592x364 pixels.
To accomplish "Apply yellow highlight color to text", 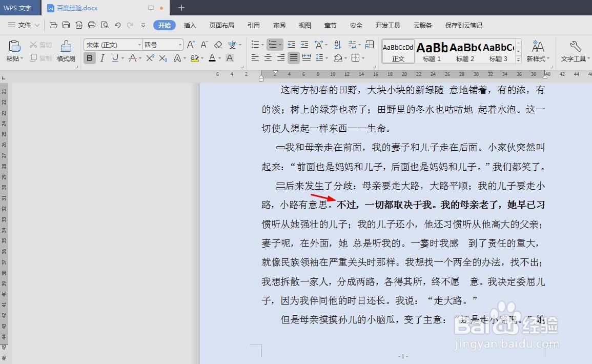I will 196,58.
